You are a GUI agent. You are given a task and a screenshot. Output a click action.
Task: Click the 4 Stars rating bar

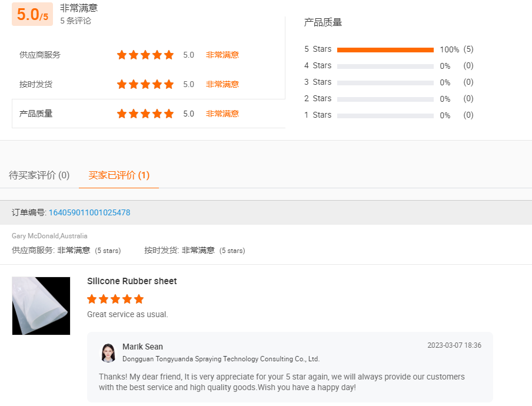point(385,66)
